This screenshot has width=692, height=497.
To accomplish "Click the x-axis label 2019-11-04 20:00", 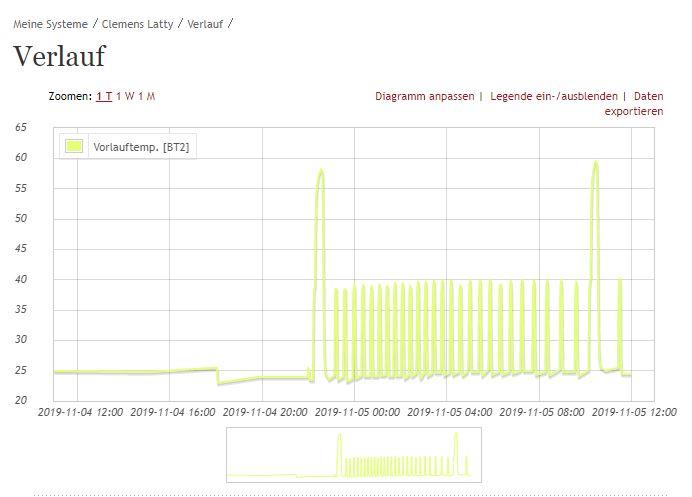I will coord(265,412).
